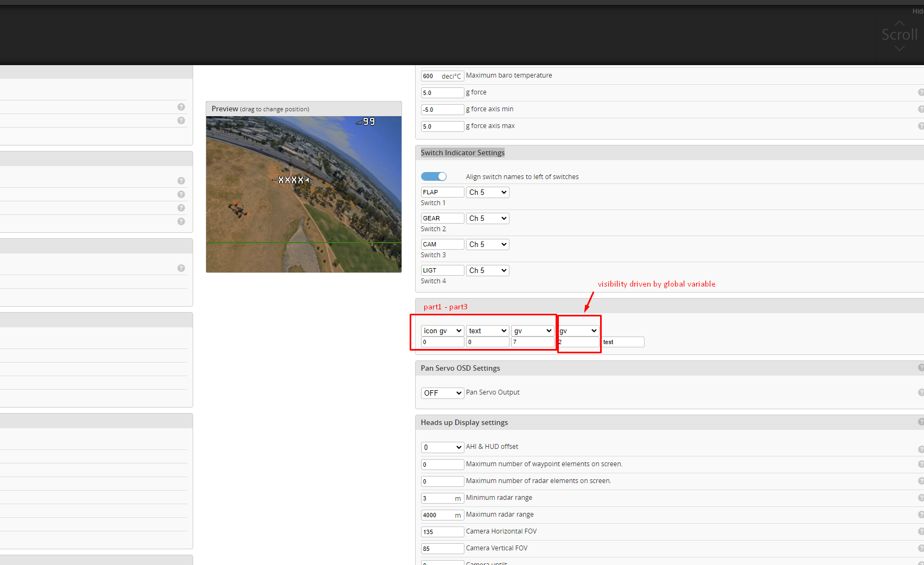Image resolution: width=924 pixels, height=565 pixels.
Task: Toggle Align switch names to left of switches
Action: click(434, 176)
